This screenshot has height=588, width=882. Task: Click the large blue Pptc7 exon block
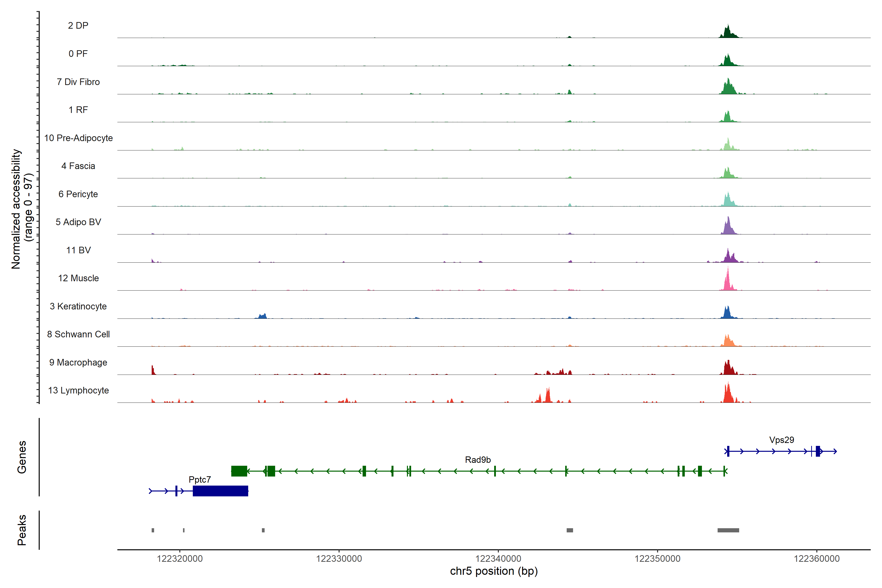(x=220, y=491)
